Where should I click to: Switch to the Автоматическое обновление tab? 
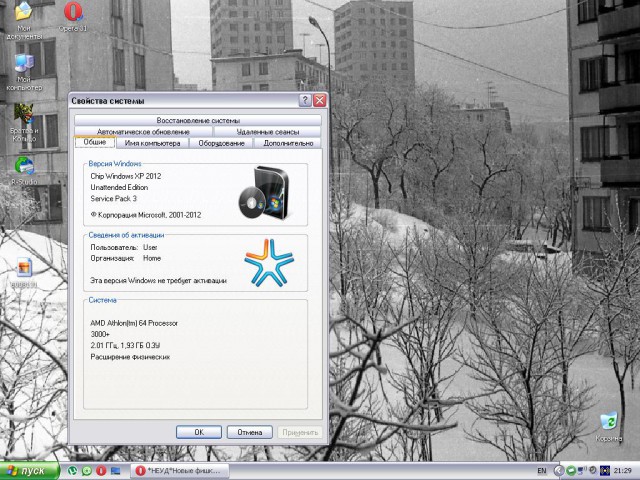[143, 132]
